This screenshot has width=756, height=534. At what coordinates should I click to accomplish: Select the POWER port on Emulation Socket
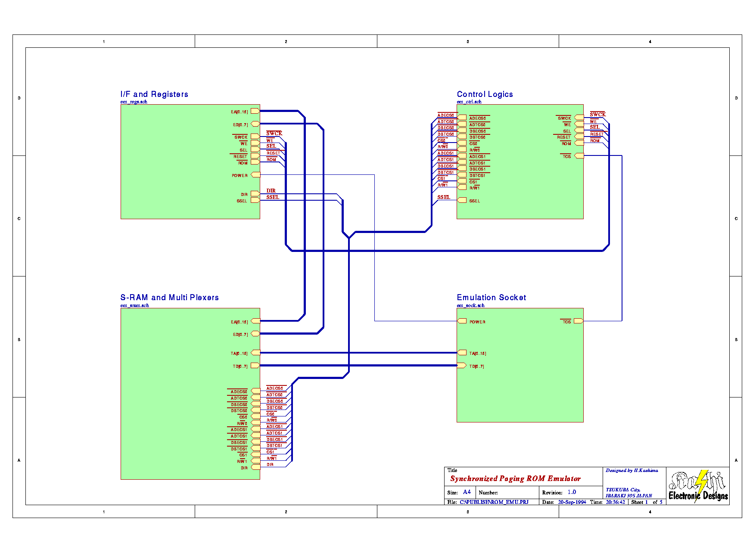(x=462, y=321)
